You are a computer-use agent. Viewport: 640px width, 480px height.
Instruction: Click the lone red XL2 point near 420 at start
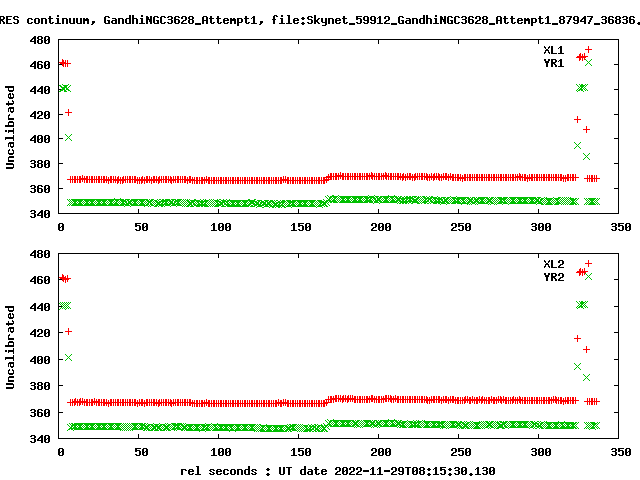[x=69, y=331]
